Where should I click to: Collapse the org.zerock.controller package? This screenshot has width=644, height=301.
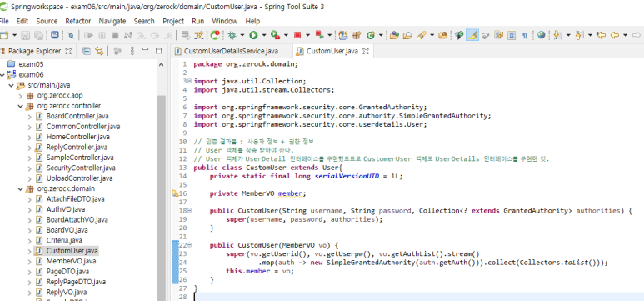pos(20,106)
